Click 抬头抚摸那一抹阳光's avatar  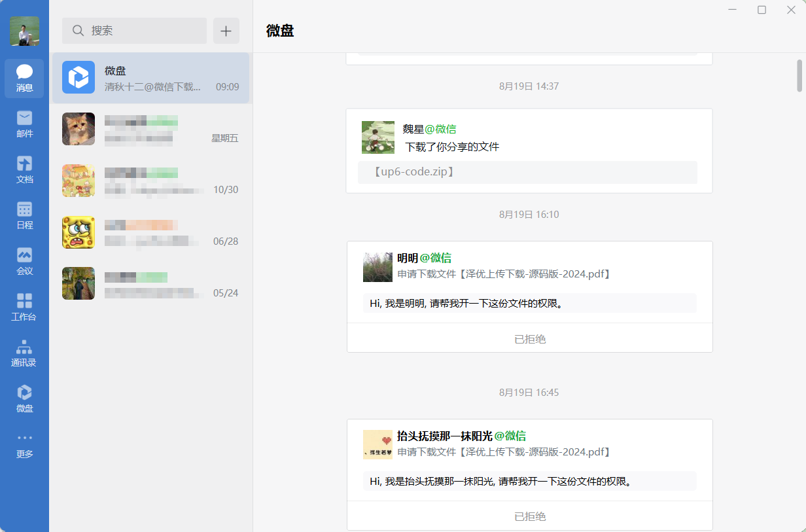377,445
